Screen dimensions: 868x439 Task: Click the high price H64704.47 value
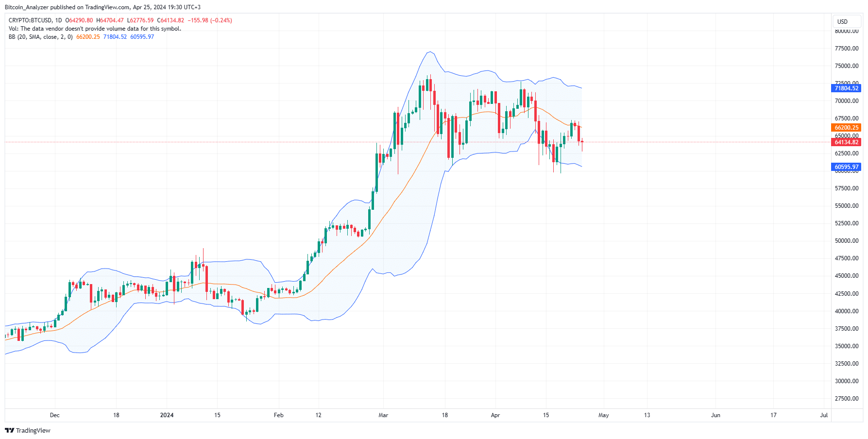point(110,20)
